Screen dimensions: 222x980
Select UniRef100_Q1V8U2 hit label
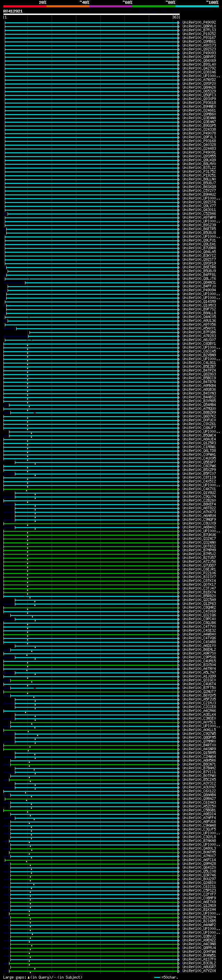(199, 493)
